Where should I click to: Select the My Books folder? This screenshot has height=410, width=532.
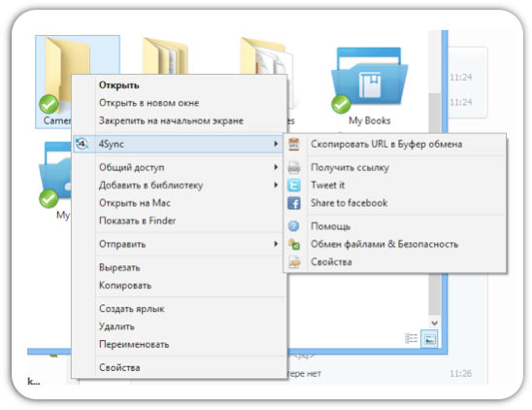(370, 85)
